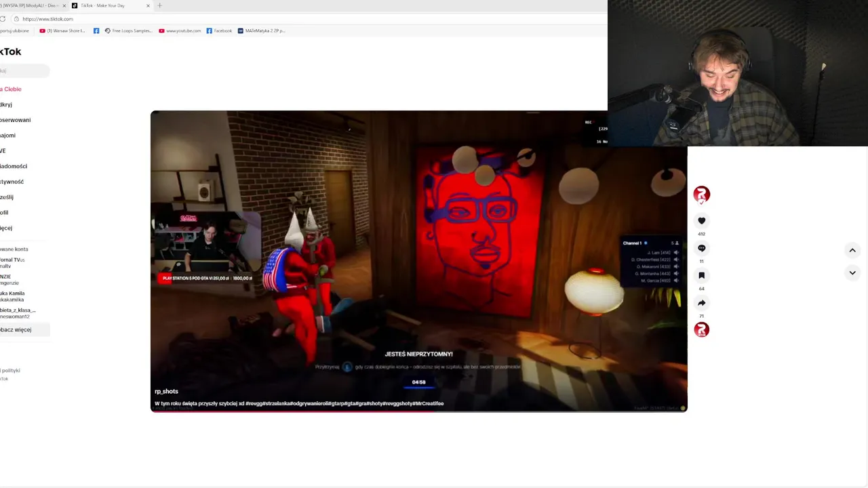Go to the previous video with up chevron

[852, 250]
